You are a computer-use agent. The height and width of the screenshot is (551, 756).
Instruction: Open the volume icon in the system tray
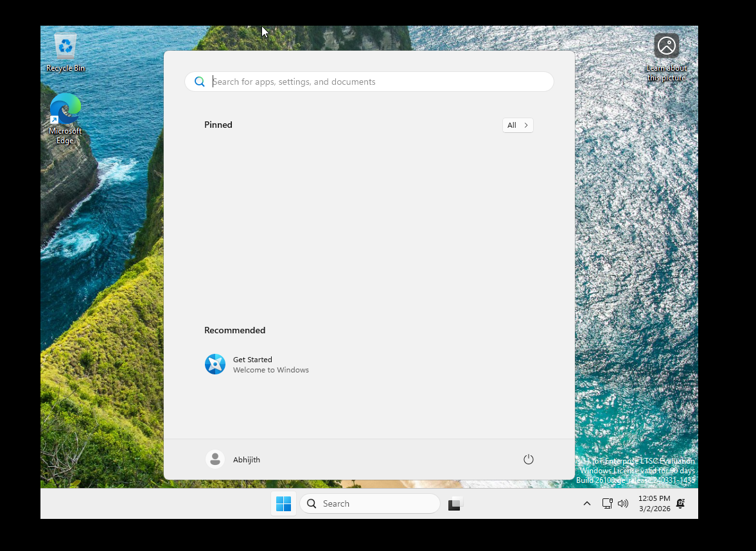click(x=622, y=503)
